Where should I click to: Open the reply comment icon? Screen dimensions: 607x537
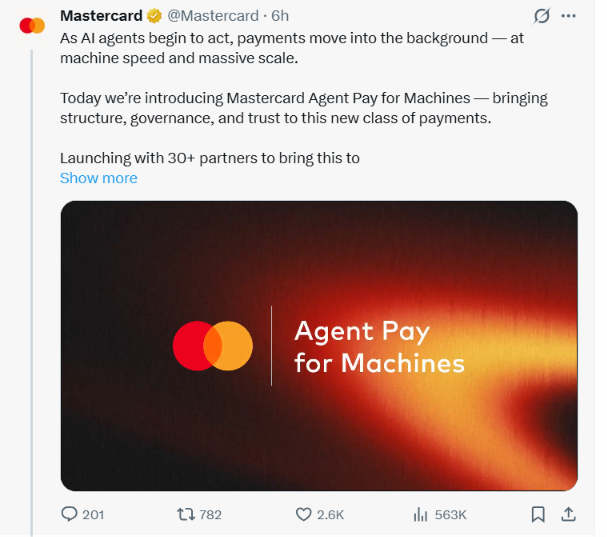point(69,514)
